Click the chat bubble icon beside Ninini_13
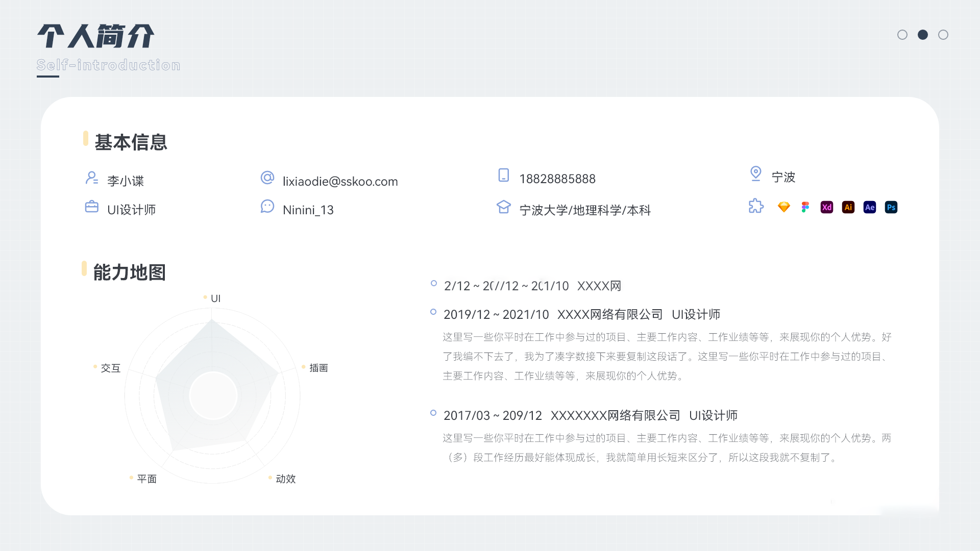The height and width of the screenshot is (551, 980). 267,207
